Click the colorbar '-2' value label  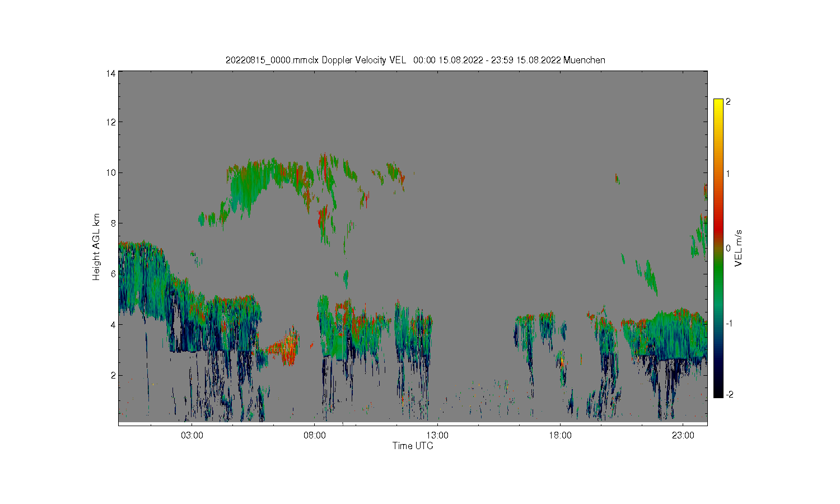[729, 395]
